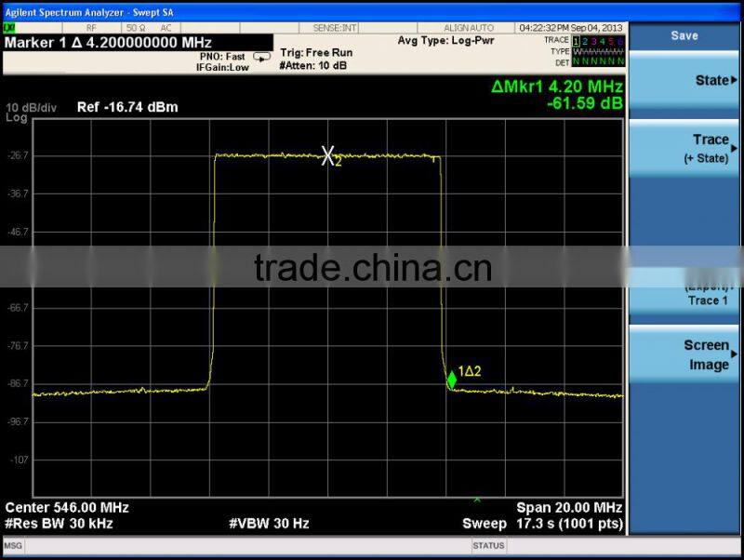Click the 50 Ω impedance indicator
Viewport: 744px width, 560px height.
(136, 27)
